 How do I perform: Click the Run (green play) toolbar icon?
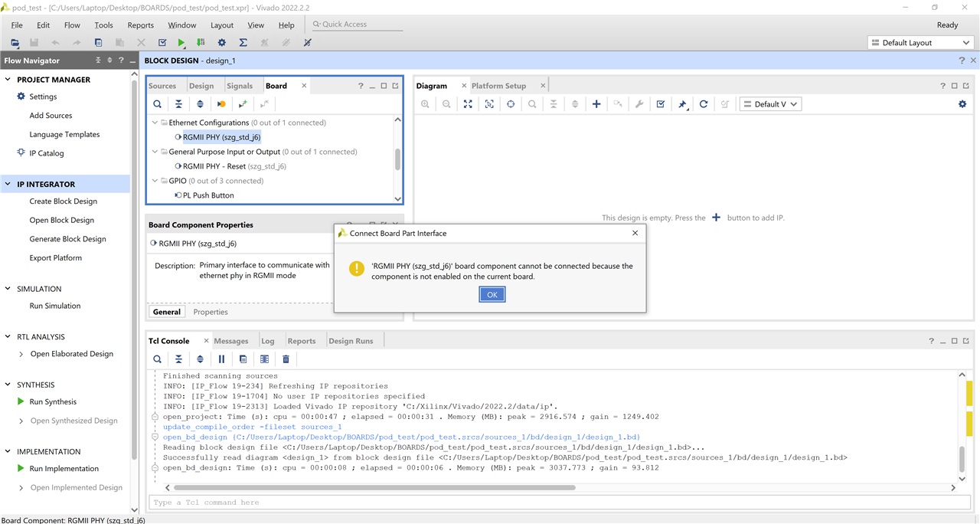(x=181, y=43)
